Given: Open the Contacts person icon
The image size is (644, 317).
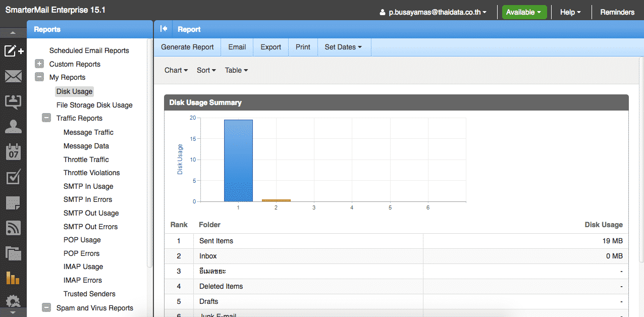Looking at the screenshot, I should point(13,126).
